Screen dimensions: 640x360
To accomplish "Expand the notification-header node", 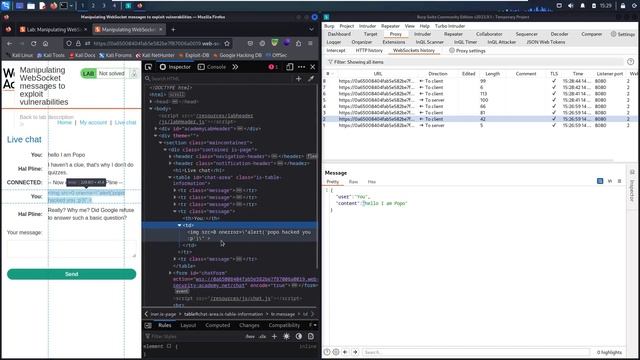I will (x=170, y=163).
